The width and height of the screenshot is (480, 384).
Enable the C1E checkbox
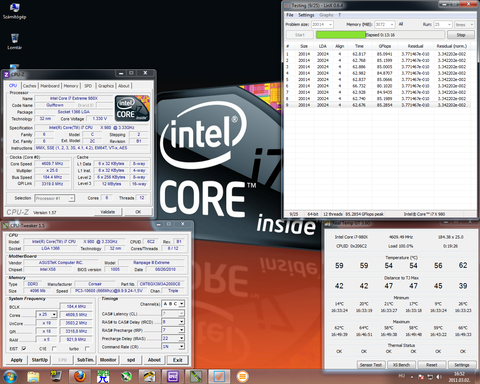point(54,348)
